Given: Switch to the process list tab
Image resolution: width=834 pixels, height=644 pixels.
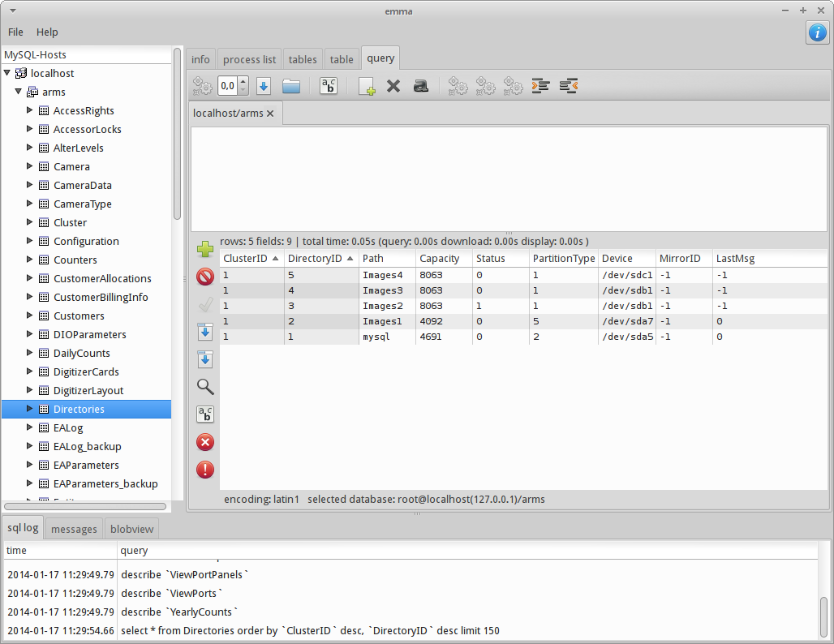Looking at the screenshot, I should (x=249, y=59).
